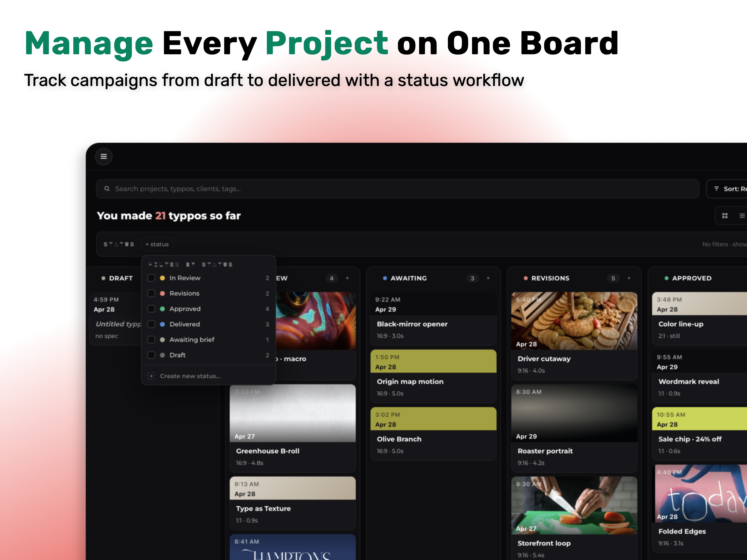Image resolution: width=747 pixels, height=560 pixels.
Task: Click the Revisions count badge 5
Action: click(613, 278)
